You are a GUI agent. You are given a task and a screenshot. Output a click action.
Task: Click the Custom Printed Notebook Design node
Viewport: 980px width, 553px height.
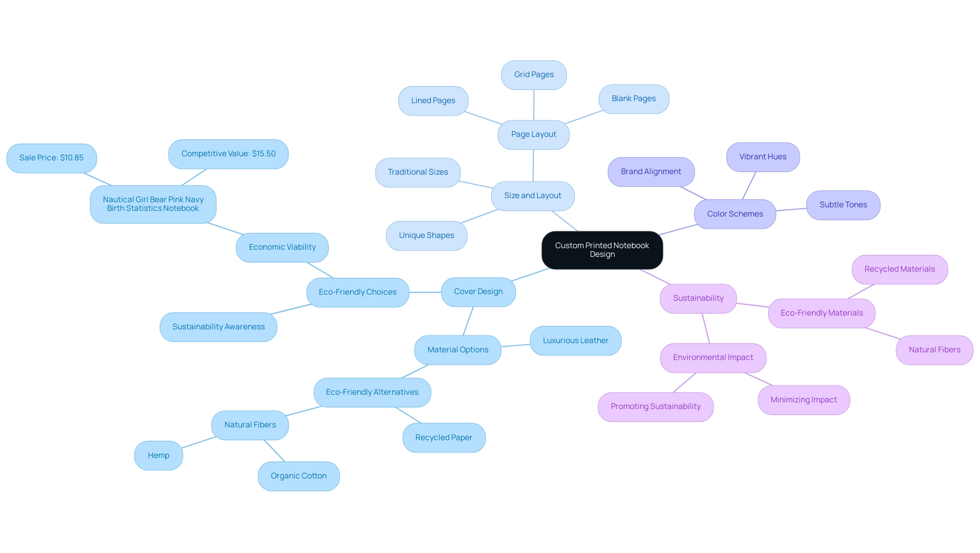click(x=601, y=249)
